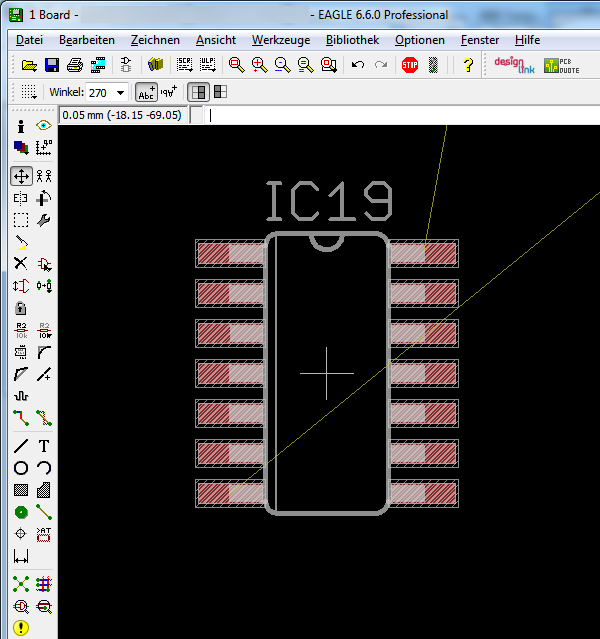Image resolution: width=600 pixels, height=639 pixels.
Task: Select the Ripup tool
Action: (x=44, y=418)
